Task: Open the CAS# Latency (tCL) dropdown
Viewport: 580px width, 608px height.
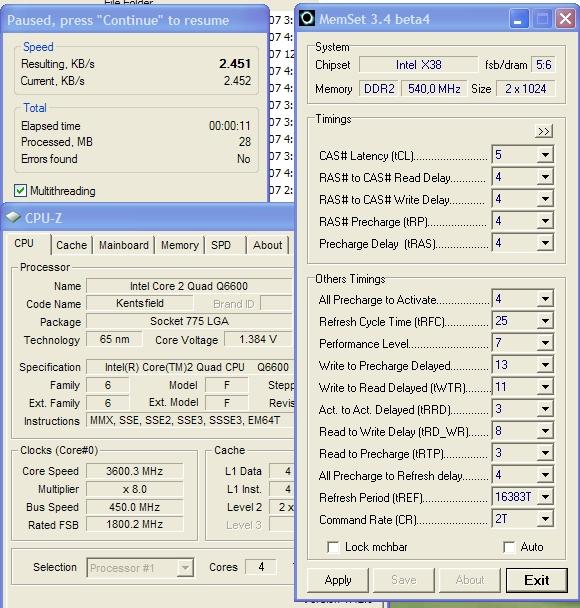Action: (545, 155)
